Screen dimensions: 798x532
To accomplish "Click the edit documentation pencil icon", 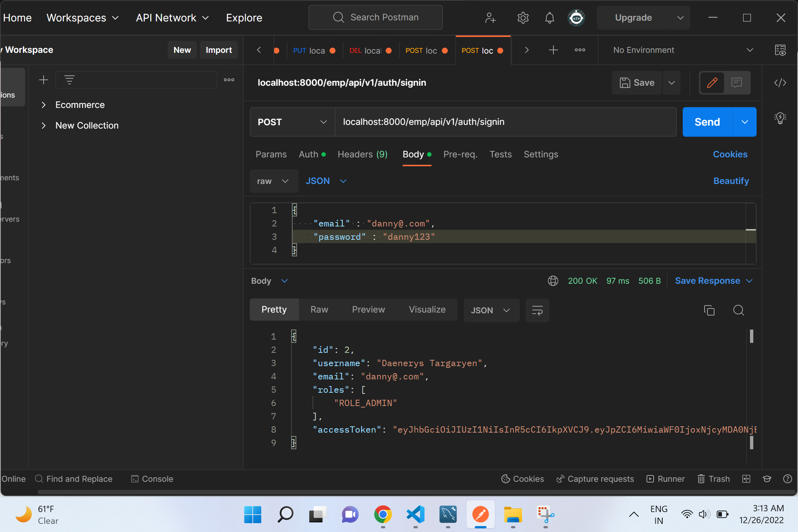I will 712,83.
